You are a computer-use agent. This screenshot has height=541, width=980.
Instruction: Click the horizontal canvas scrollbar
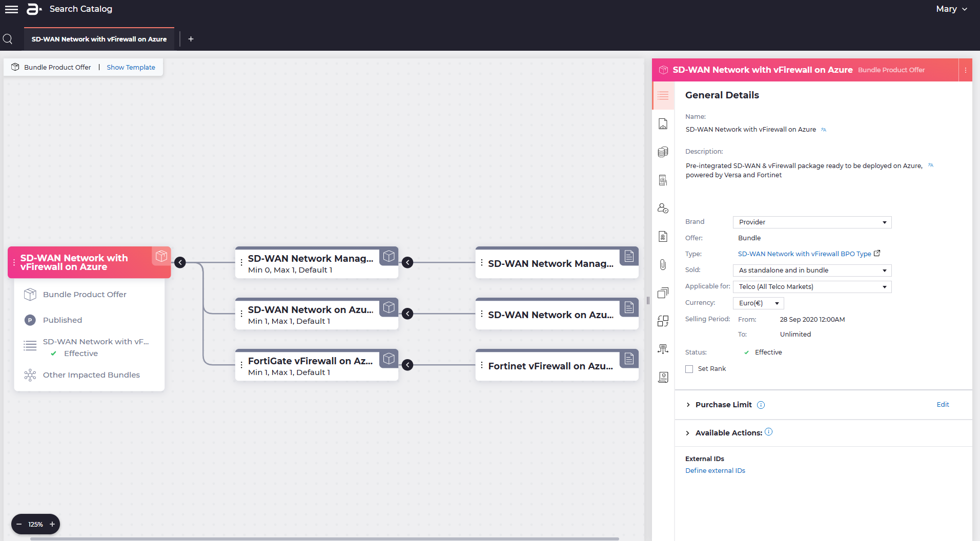coord(324,538)
